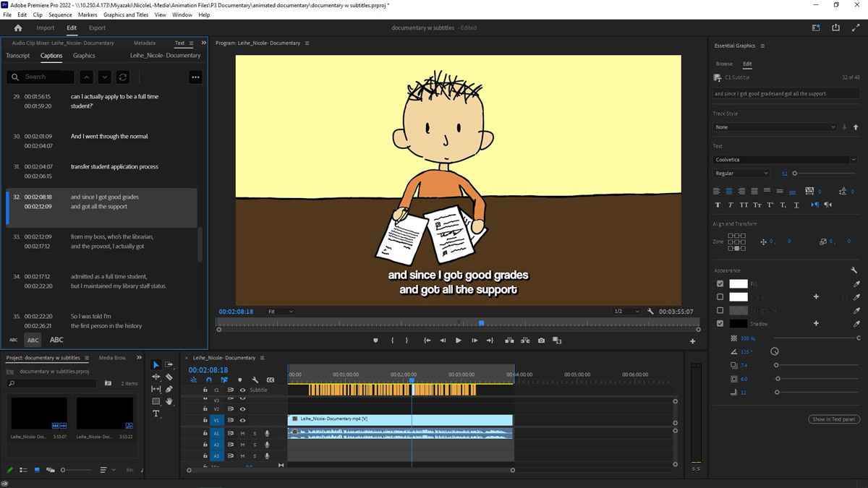Viewport: 868px width, 488px height.
Task: Expand panel overflow chevrons beside Text
Action: coord(204,43)
